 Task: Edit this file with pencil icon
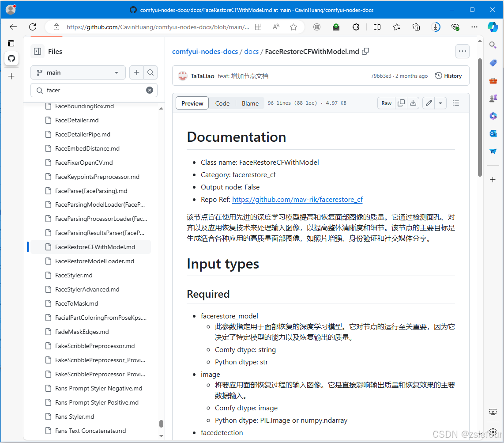pos(429,103)
